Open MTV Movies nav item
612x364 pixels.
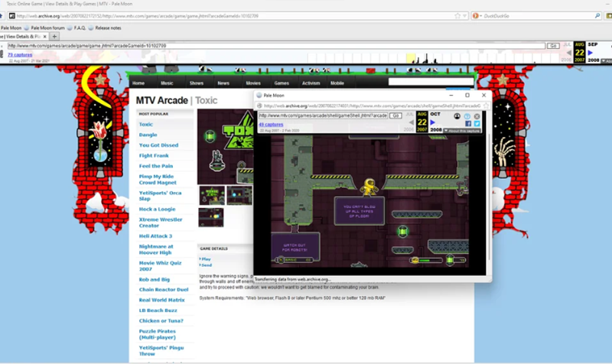pyautogui.click(x=253, y=83)
